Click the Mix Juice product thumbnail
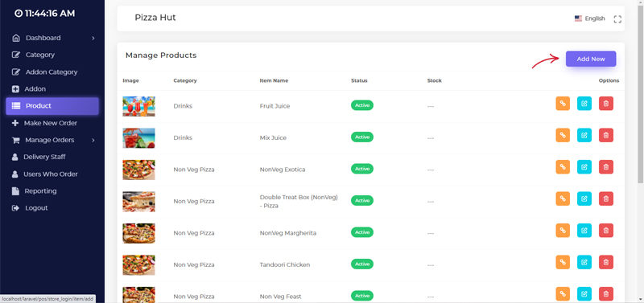This screenshot has width=644, height=303. 138,137
